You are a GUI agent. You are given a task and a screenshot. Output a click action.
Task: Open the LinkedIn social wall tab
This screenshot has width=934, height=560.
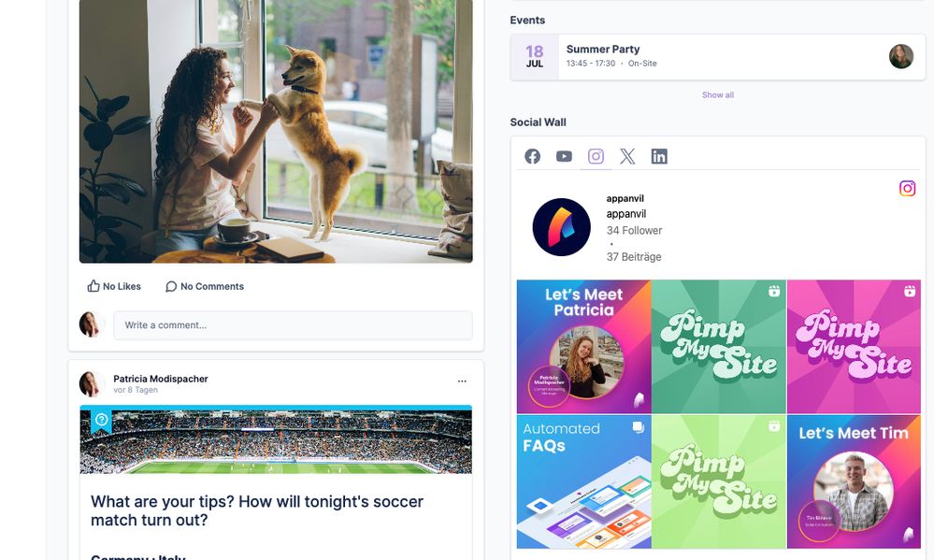(x=659, y=156)
